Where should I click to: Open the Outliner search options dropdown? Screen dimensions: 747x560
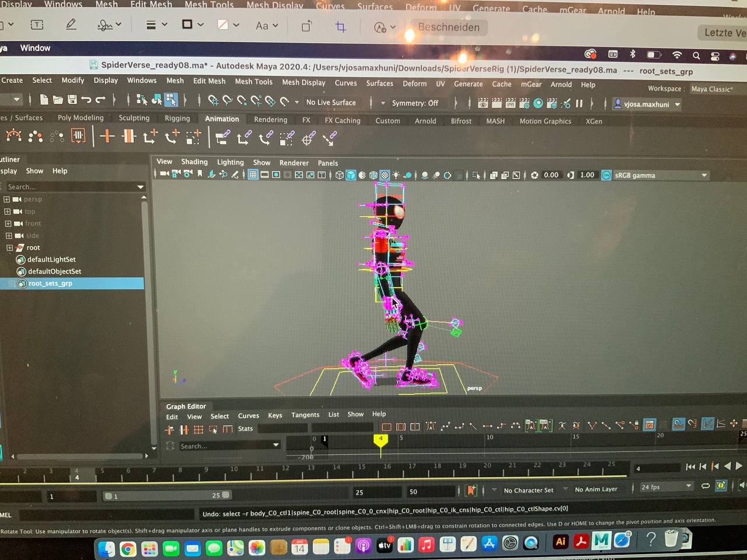[x=141, y=187]
